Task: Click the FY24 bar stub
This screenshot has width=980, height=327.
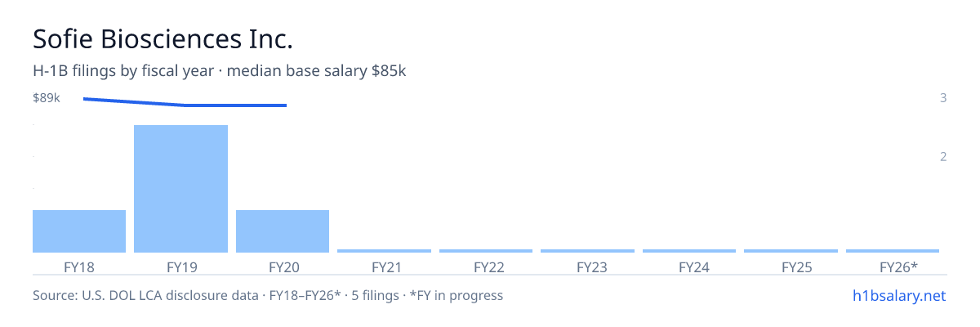Action: click(689, 251)
